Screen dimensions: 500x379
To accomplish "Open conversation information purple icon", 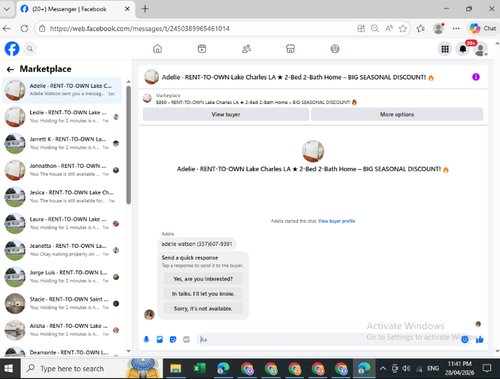I will (x=476, y=77).
